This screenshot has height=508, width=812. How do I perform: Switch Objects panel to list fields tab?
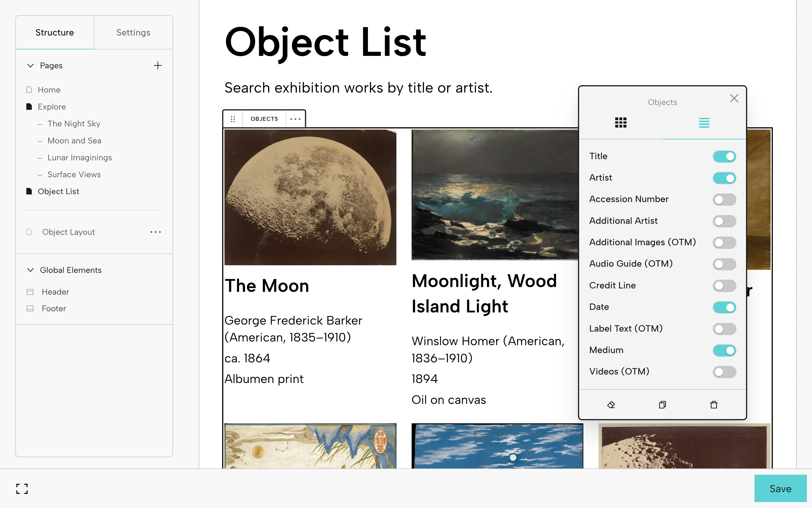coord(704,123)
